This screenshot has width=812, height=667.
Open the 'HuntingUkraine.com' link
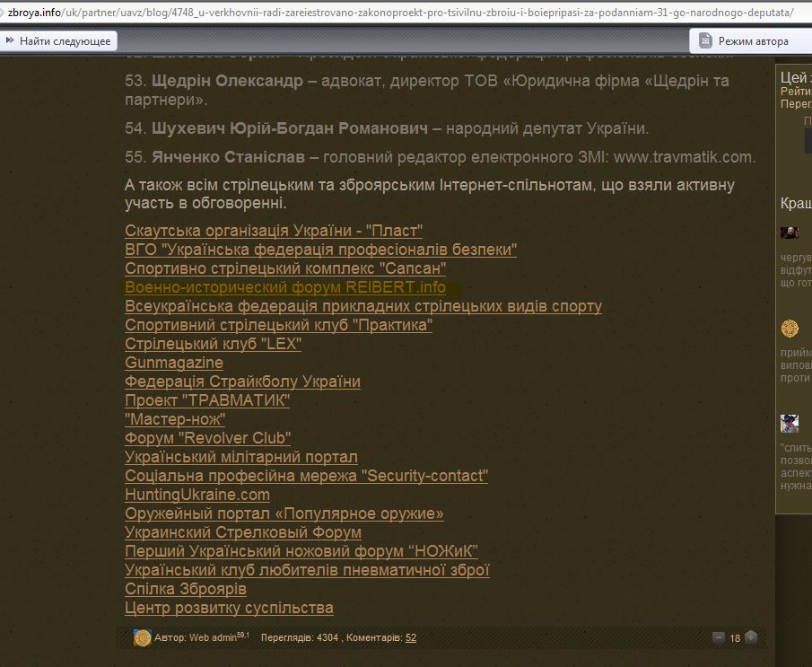pyautogui.click(x=197, y=495)
